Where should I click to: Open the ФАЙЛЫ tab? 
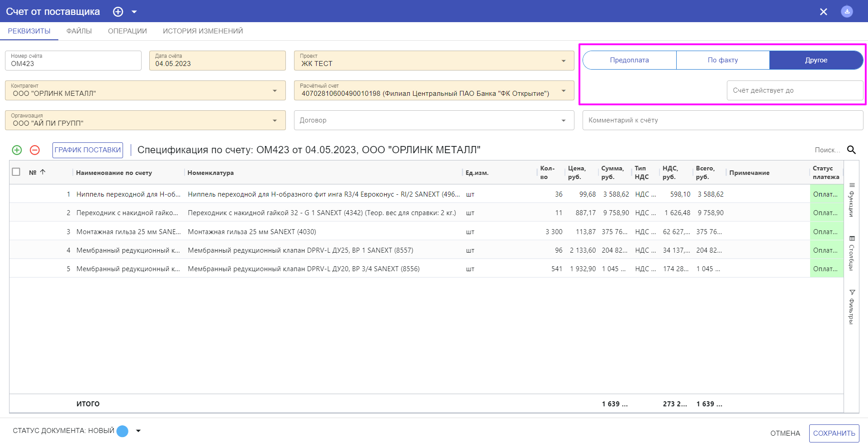[x=79, y=31]
